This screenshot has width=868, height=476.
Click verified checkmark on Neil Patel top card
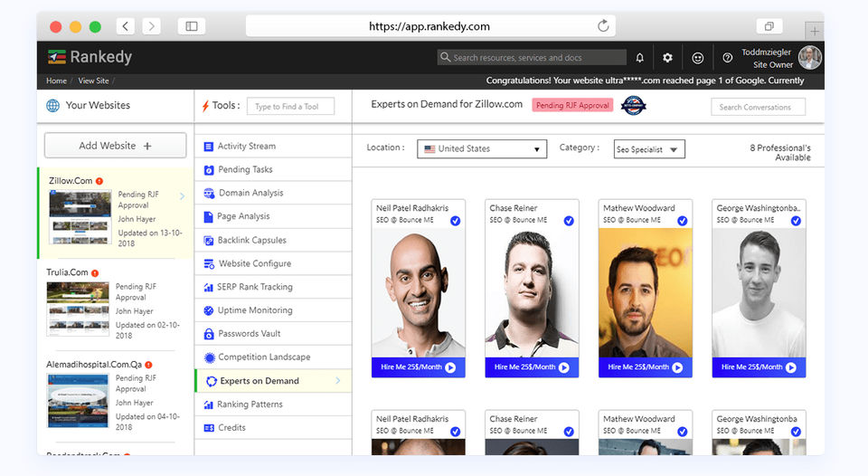[x=455, y=221]
